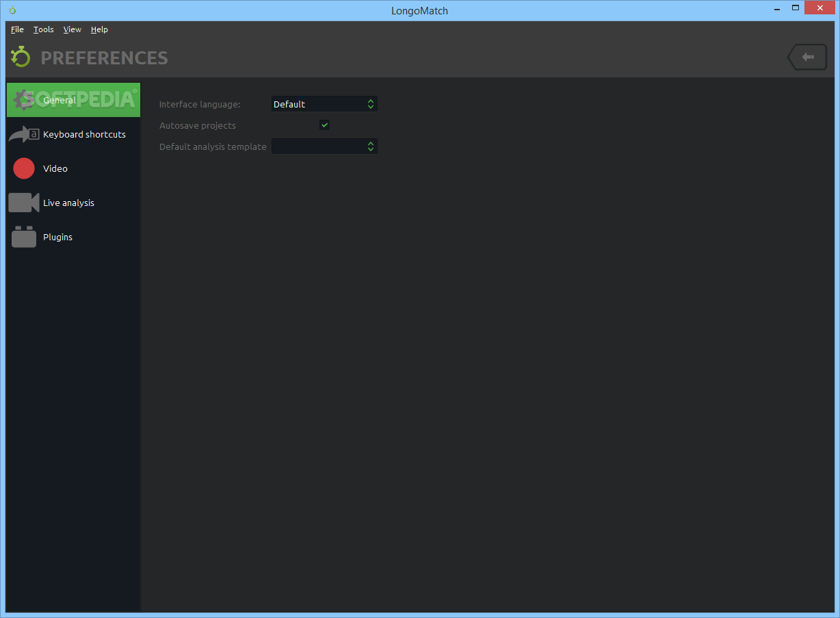840x618 pixels.
Task: Open the View menu
Action: click(72, 29)
